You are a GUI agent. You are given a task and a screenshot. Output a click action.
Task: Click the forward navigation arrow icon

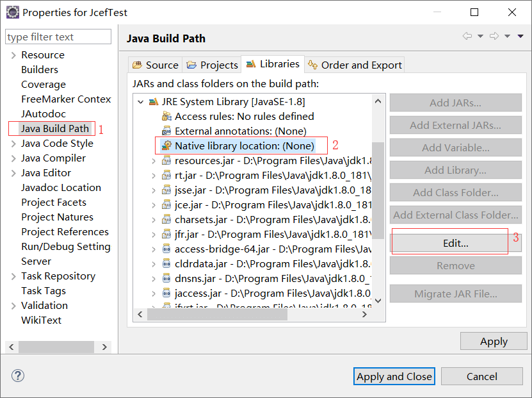tap(494, 37)
